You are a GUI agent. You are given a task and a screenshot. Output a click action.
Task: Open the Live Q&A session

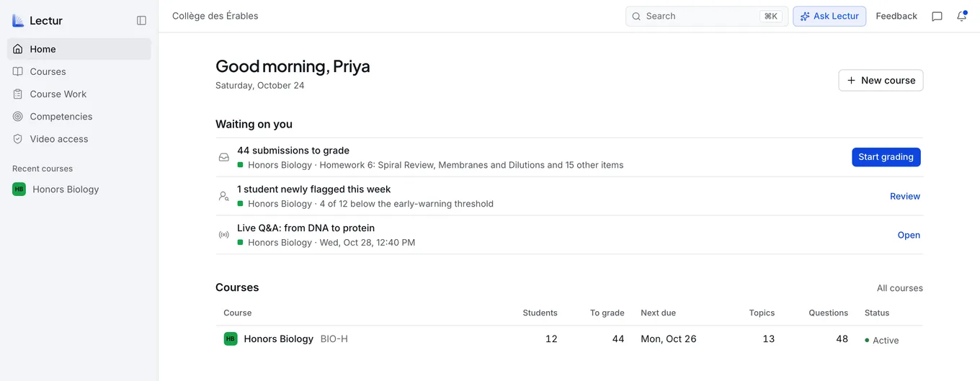point(909,235)
